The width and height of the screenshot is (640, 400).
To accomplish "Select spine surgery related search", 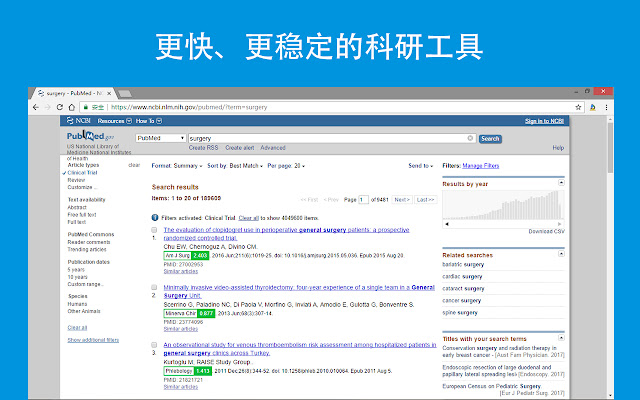I will pos(460,313).
